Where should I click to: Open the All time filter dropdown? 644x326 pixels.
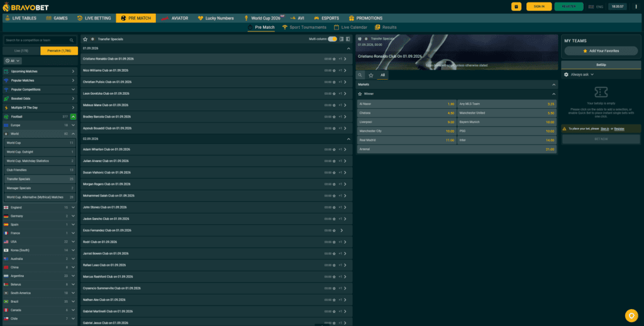(13, 61)
